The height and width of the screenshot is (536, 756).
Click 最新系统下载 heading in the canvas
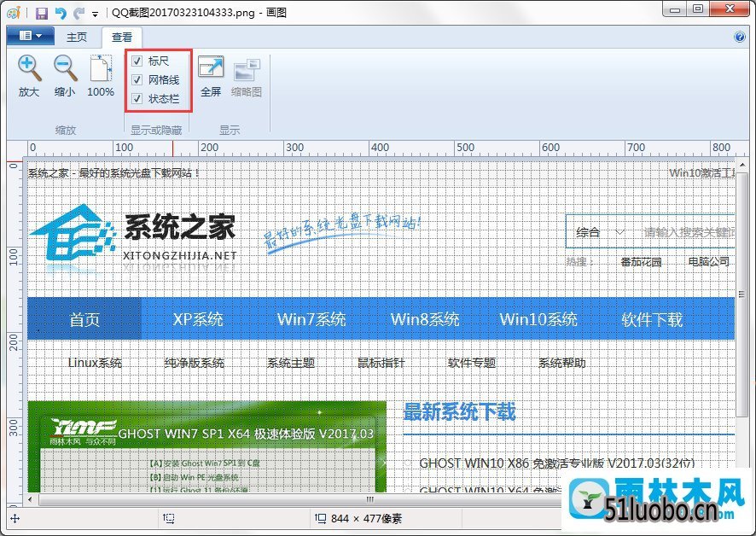(x=459, y=412)
